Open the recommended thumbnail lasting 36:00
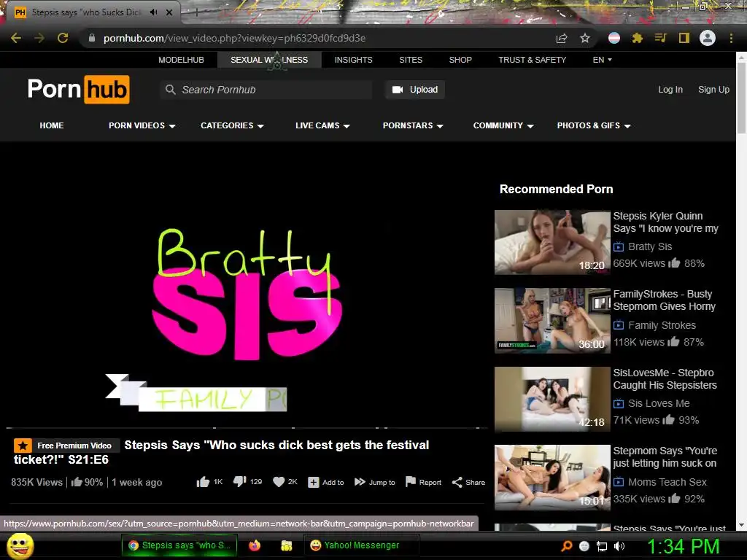 click(x=552, y=321)
